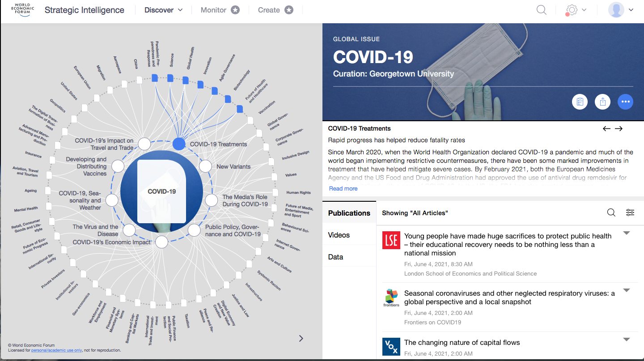
Task: Click the Geopolitics topic label
Action: [x=58, y=106]
